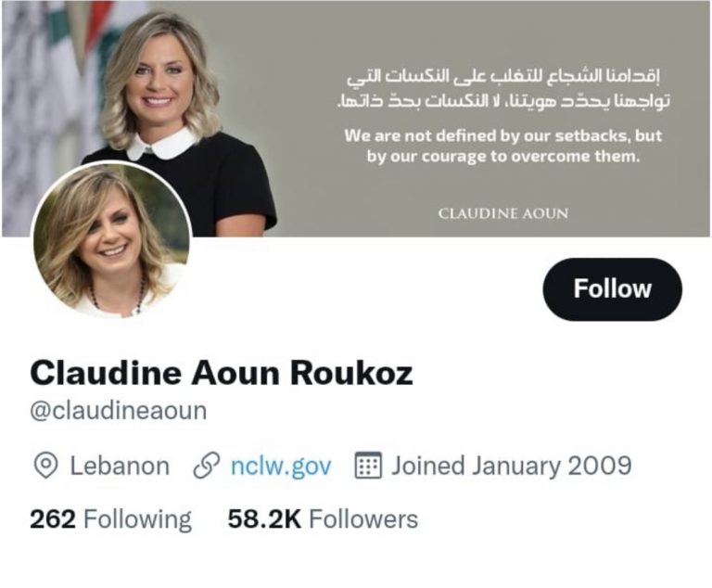View the 58.2K Followers list
Screen dimensions: 712x588
click(x=323, y=519)
